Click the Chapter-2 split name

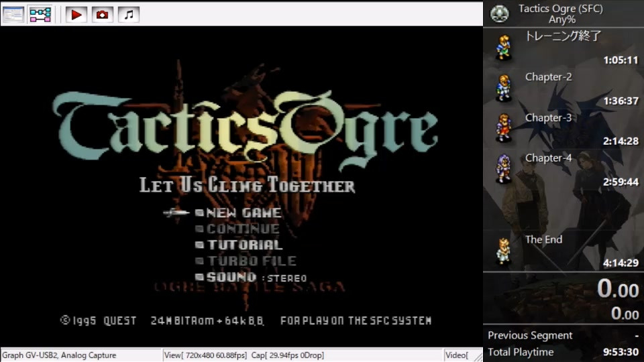tap(548, 76)
